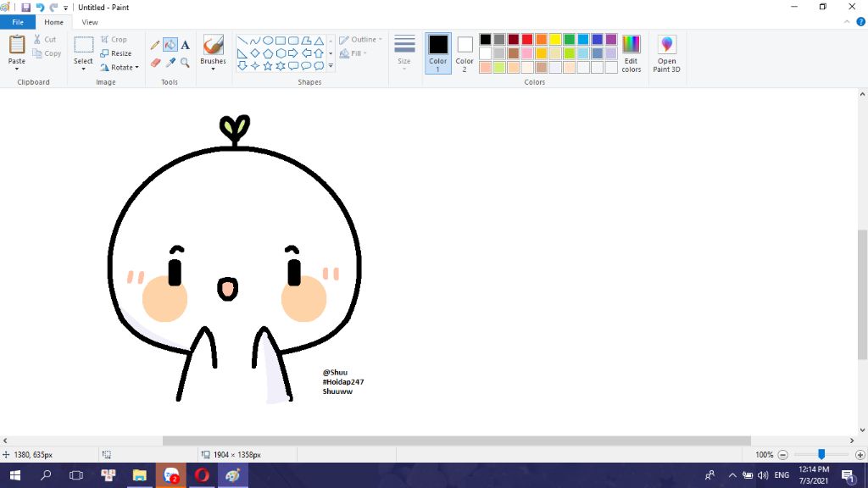Activate the Magnifier tool
The width and height of the screenshot is (868, 488).
click(185, 63)
